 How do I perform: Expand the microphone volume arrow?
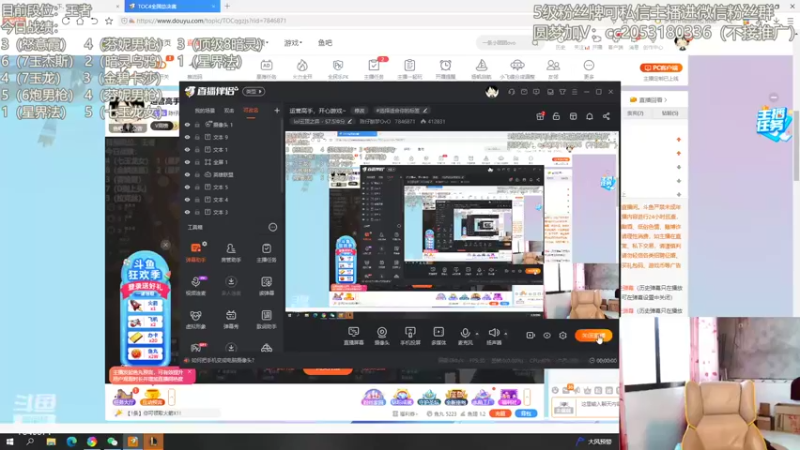coord(477,334)
